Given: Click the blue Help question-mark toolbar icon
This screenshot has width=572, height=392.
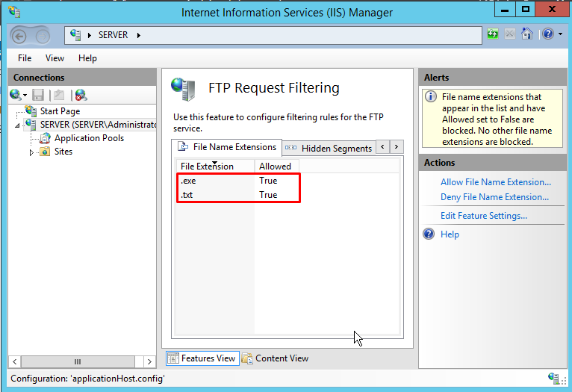Looking at the screenshot, I should tap(548, 34).
